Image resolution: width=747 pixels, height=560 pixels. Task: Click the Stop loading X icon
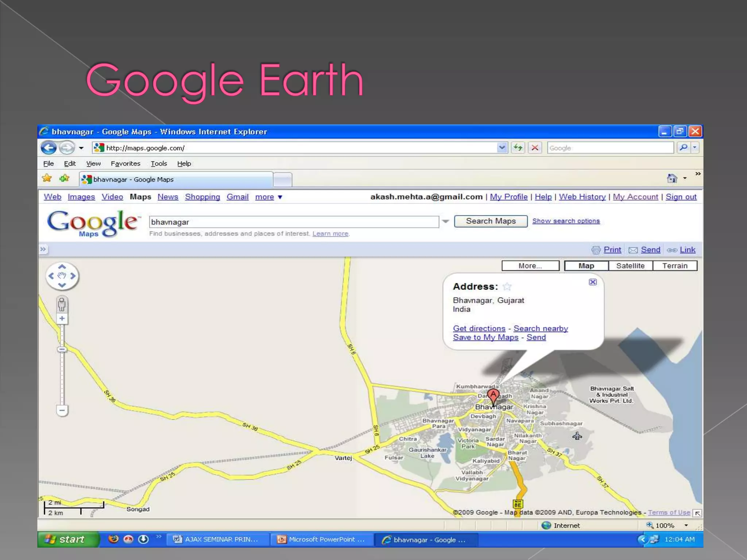click(535, 148)
